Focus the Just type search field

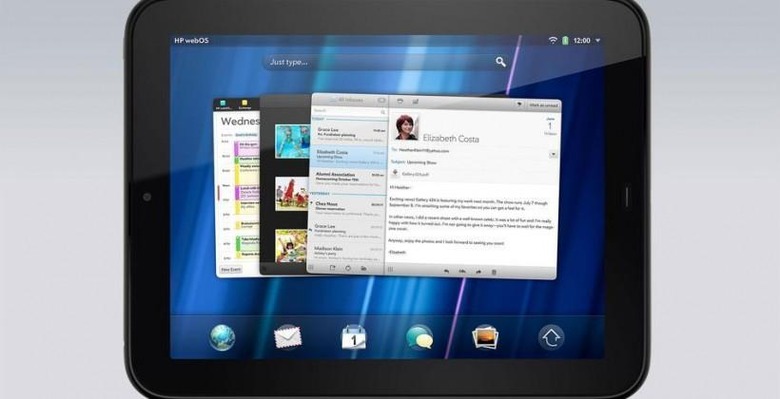coord(386,62)
